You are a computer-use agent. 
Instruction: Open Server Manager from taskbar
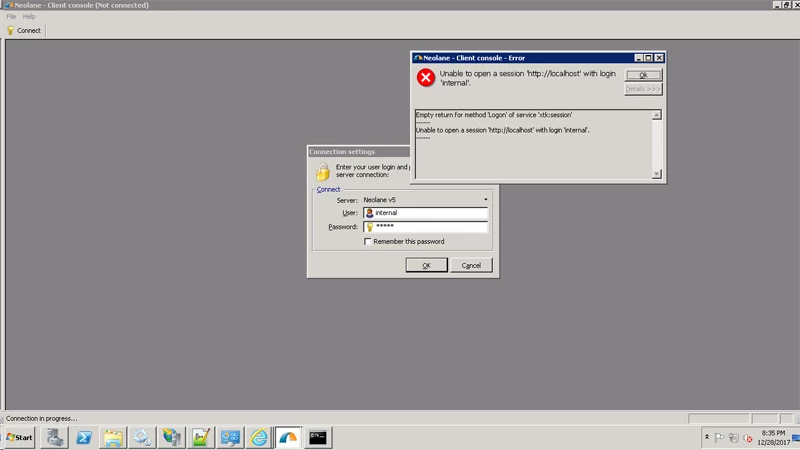pos(55,438)
